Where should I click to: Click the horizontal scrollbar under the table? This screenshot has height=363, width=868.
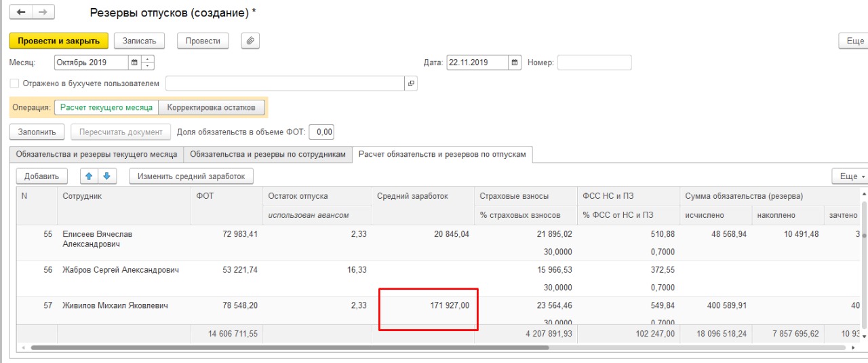click(285, 347)
